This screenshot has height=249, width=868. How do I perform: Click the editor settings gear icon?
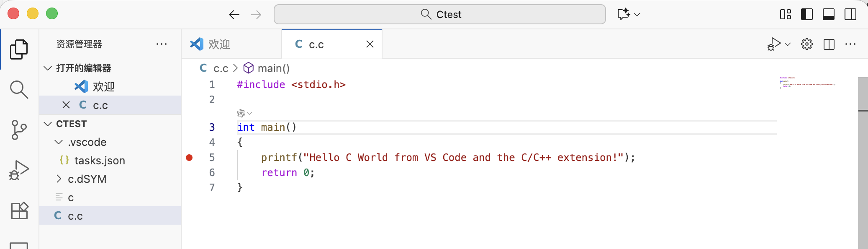tap(806, 44)
